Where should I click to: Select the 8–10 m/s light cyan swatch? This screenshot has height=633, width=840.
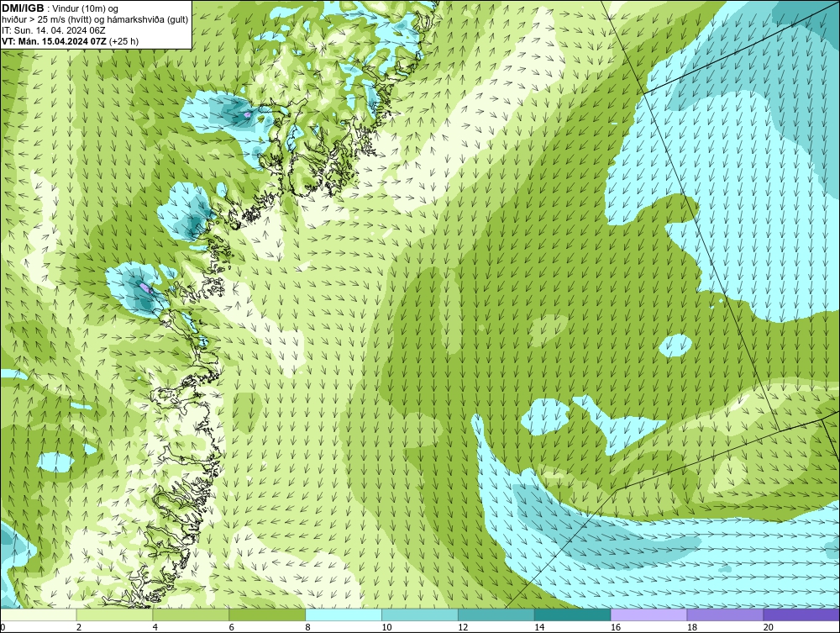pyautogui.click(x=344, y=615)
